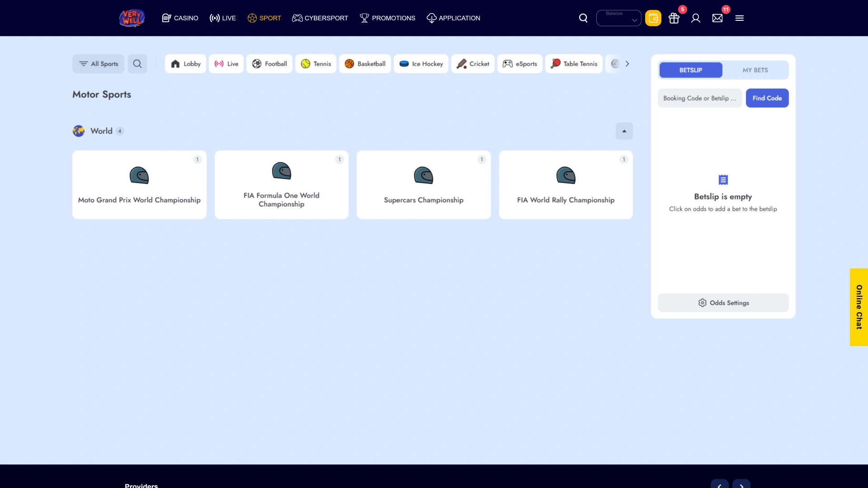Open the Application download page

click(453, 18)
